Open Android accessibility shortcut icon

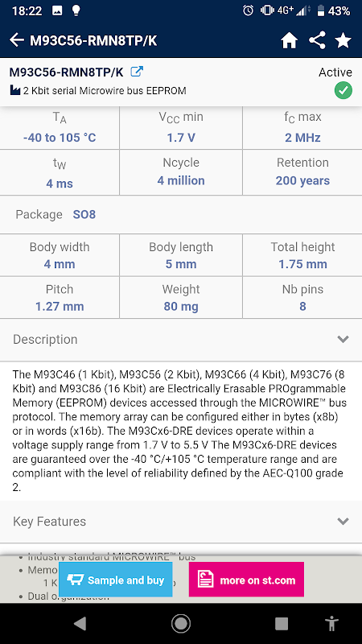[x=331, y=623]
